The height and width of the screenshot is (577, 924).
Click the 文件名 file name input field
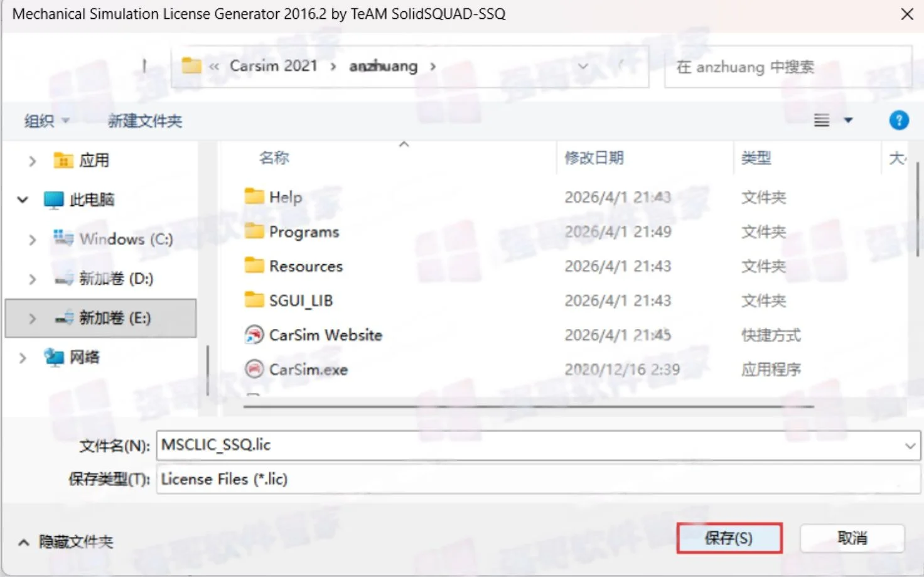pyautogui.click(x=539, y=445)
